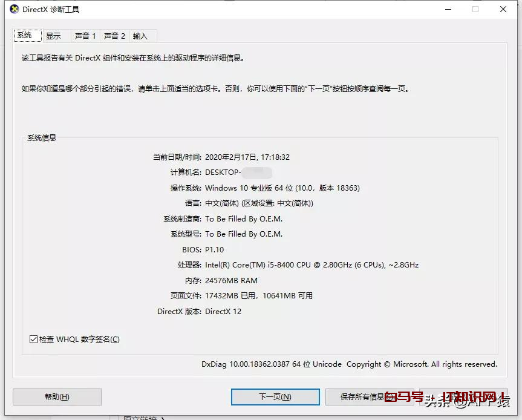522x420 pixels.
Task: Click the DirectX icon in the title bar
Action: pos(13,9)
